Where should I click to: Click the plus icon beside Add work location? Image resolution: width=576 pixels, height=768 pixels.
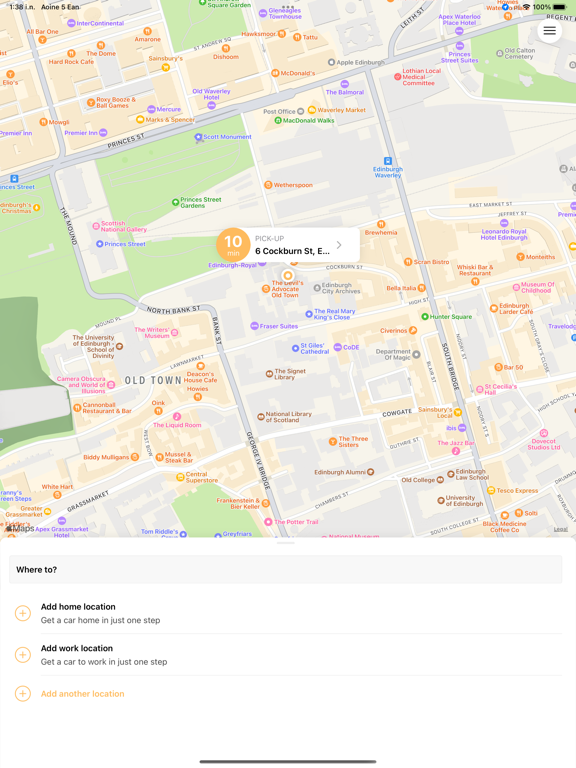[23, 655]
